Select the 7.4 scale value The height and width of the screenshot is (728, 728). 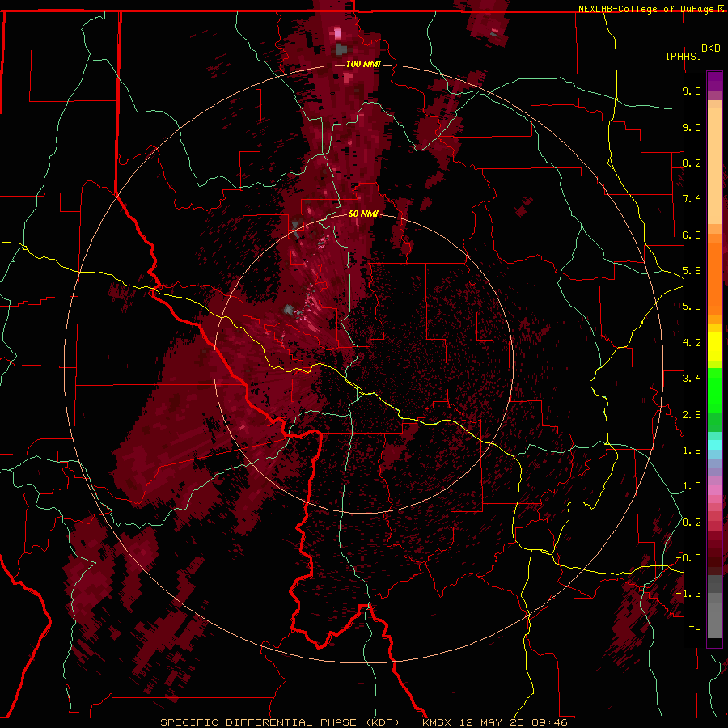pyautogui.click(x=692, y=199)
